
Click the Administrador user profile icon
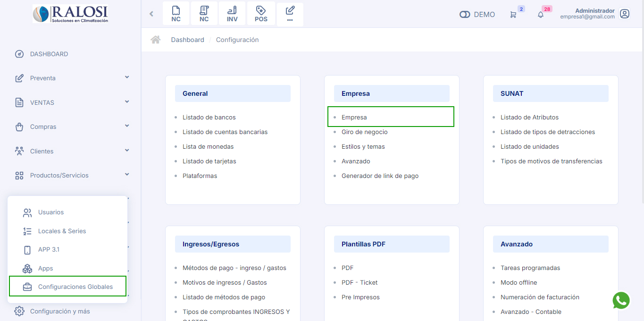click(x=625, y=14)
